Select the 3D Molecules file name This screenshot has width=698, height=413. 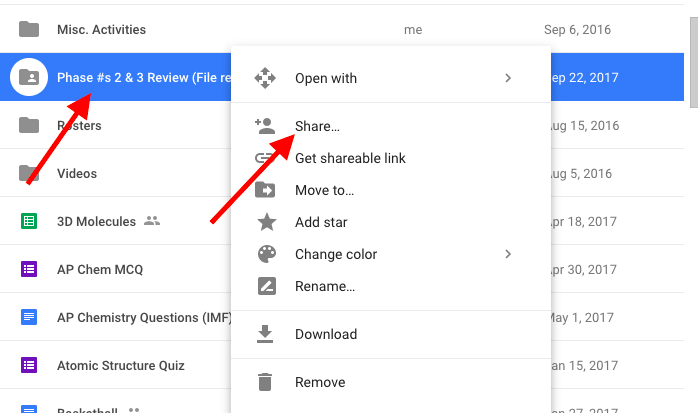pos(96,222)
